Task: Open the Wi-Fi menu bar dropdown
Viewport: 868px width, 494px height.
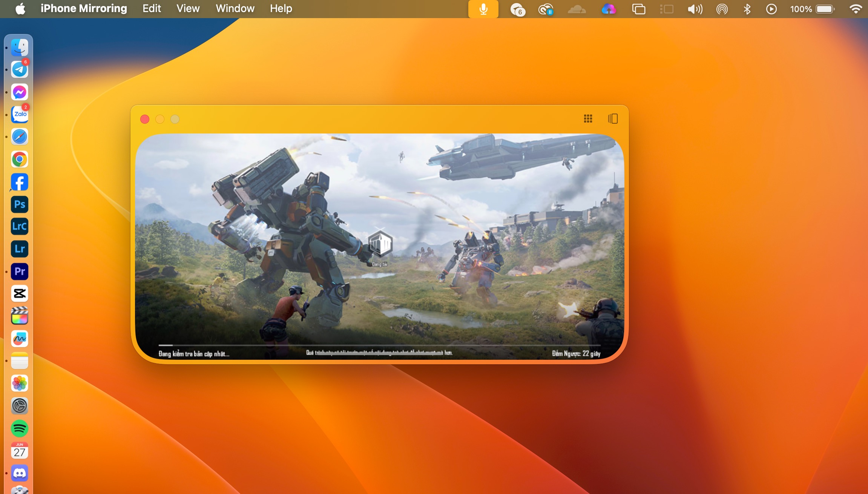Action: 856,9
